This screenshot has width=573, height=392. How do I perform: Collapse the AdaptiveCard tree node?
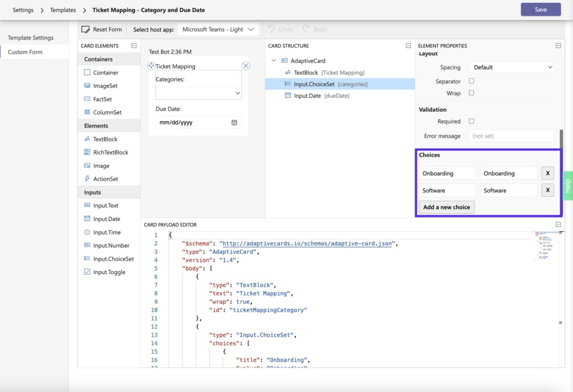tap(274, 60)
